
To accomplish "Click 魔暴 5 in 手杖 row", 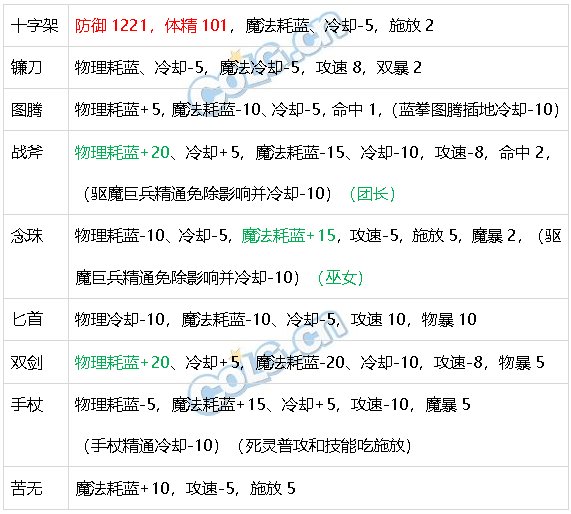I will tap(448, 404).
